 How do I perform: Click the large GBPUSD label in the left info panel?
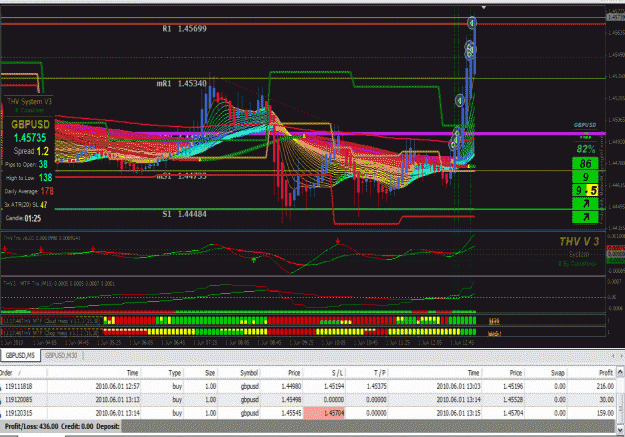point(30,124)
